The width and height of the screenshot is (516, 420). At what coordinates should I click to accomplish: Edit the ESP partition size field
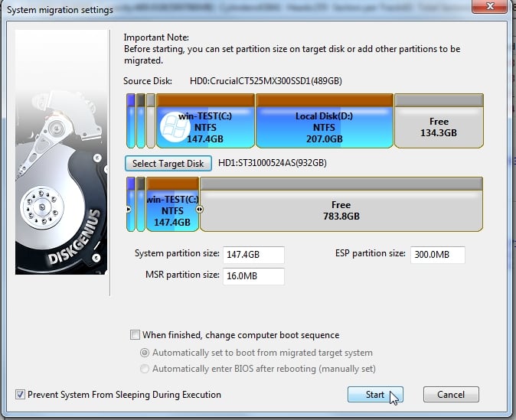[438, 255]
